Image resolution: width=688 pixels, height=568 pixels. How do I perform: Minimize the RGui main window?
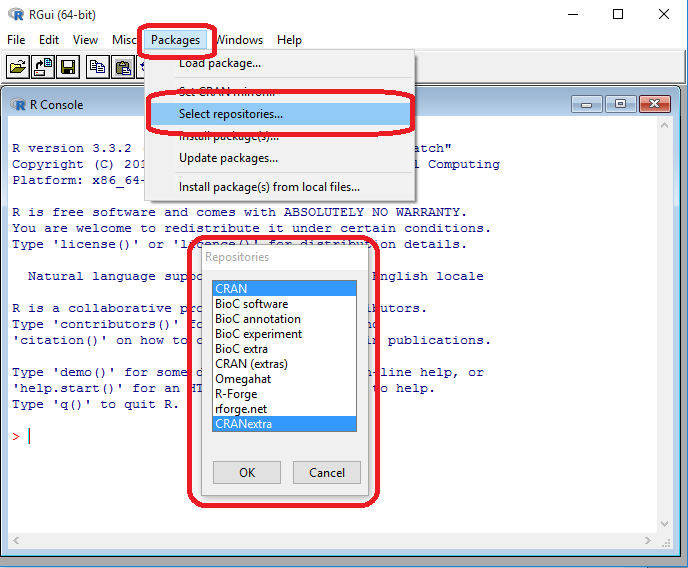tap(573, 14)
